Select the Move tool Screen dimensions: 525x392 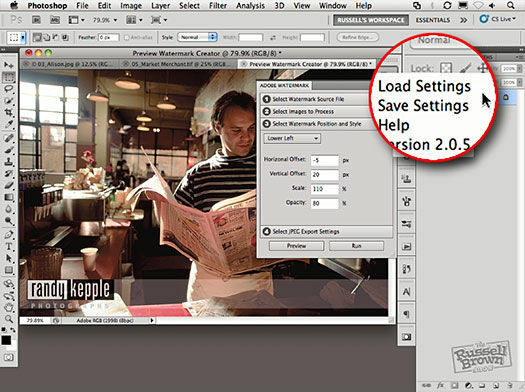click(9, 65)
